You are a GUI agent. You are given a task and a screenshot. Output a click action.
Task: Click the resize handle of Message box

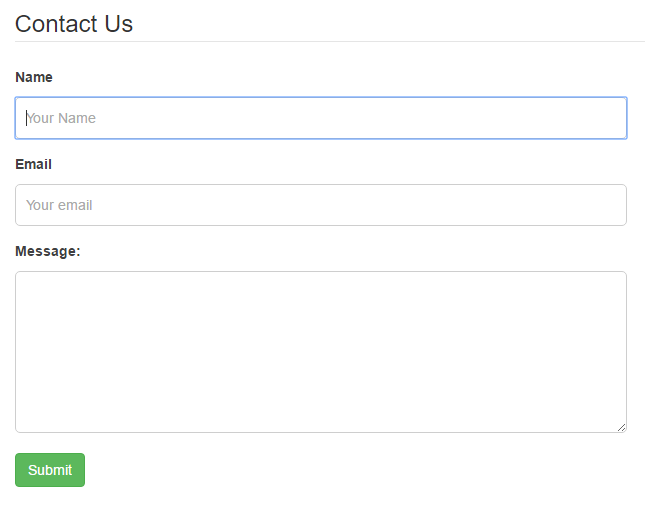(x=621, y=427)
